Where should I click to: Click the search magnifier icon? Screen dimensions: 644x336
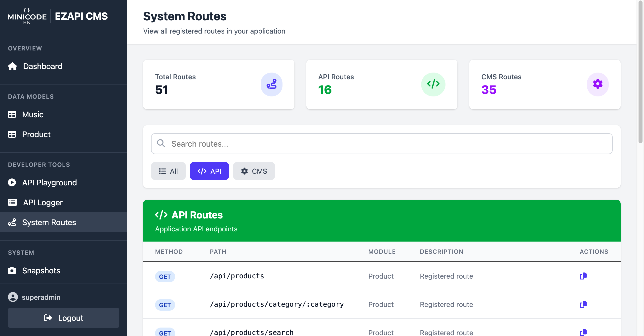(x=161, y=143)
